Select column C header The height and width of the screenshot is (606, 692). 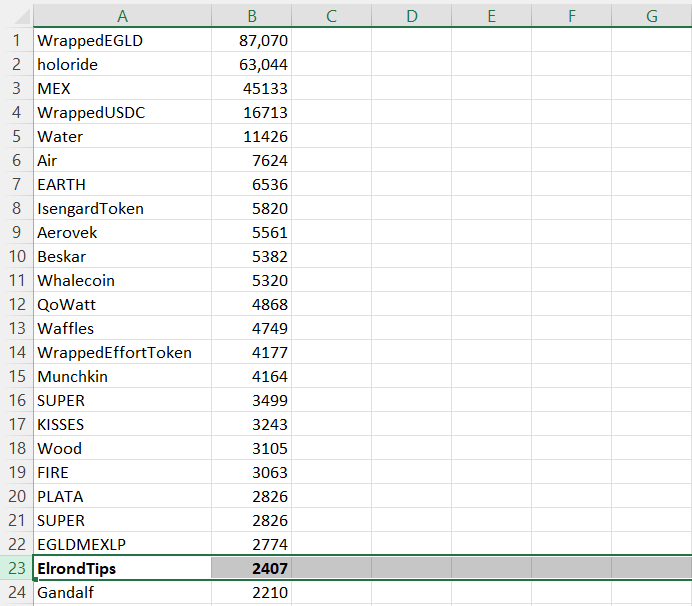pos(331,16)
